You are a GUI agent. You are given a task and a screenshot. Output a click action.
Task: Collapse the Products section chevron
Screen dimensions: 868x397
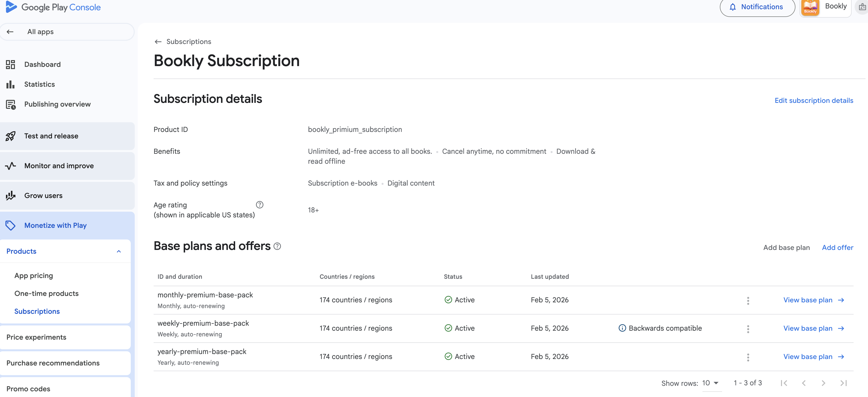point(119,251)
